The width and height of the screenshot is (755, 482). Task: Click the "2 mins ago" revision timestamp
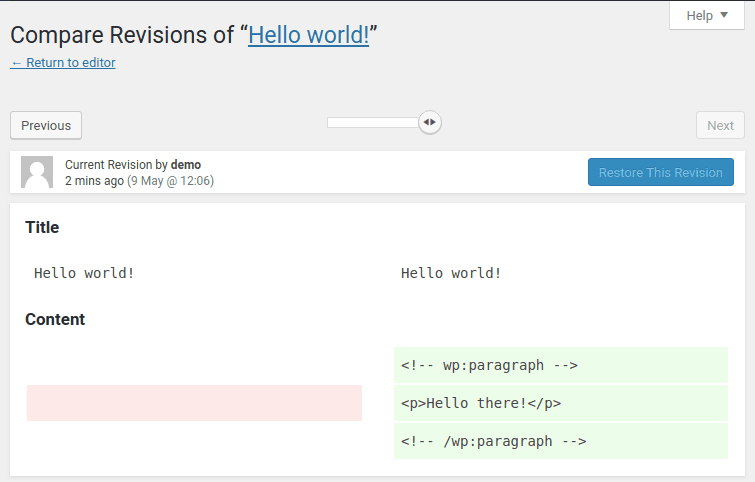point(94,181)
